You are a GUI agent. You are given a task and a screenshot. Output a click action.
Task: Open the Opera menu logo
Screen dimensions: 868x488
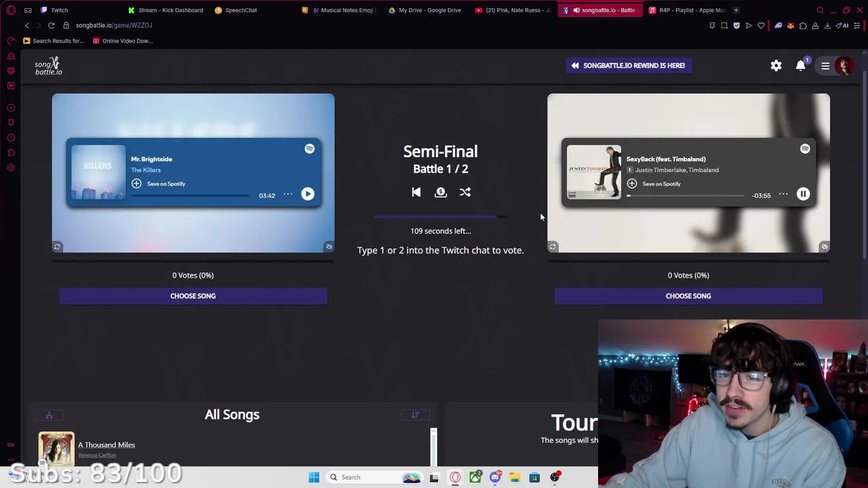(x=11, y=10)
